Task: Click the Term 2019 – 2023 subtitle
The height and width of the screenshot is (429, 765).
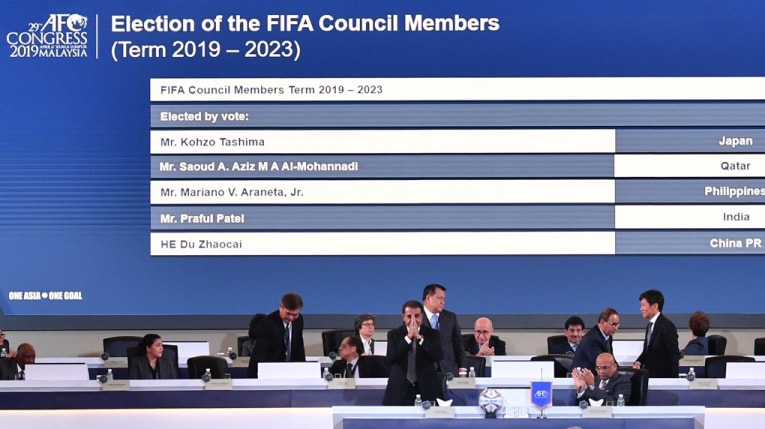Action: point(205,50)
